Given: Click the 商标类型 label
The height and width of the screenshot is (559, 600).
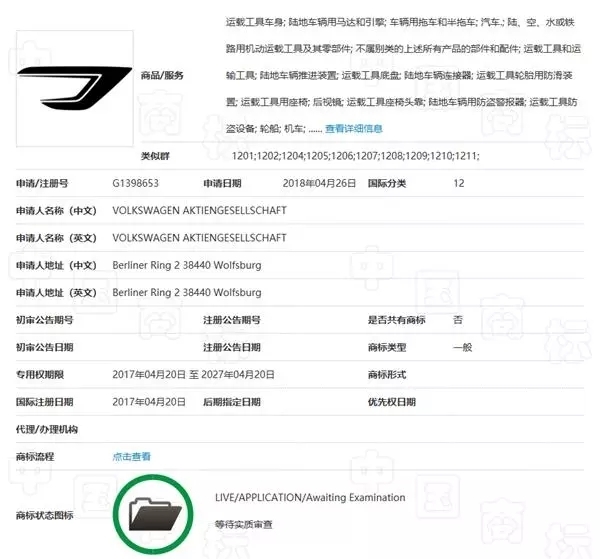Looking at the screenshot, I should (387, 347).
